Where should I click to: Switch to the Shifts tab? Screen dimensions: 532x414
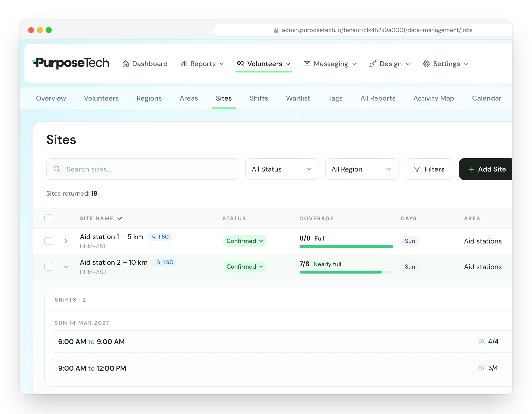(259, 98)
